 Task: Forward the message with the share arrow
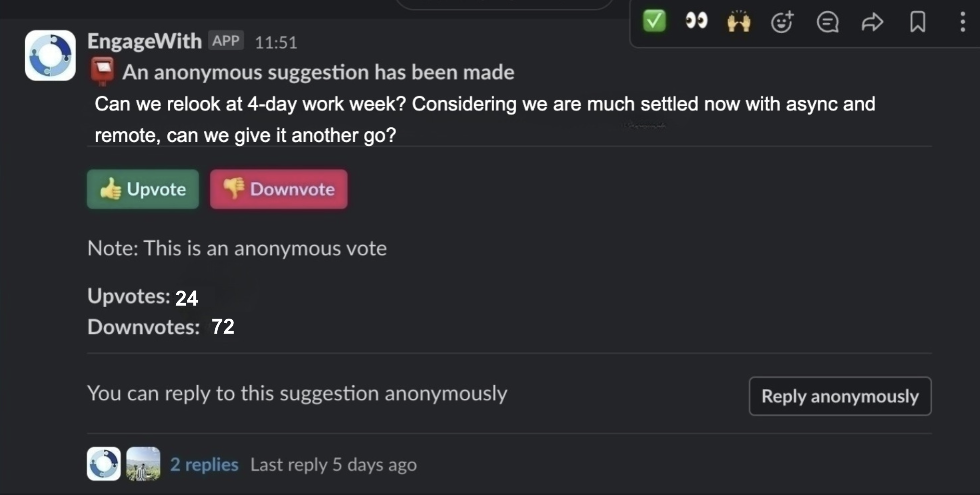[x=872, y=22]
